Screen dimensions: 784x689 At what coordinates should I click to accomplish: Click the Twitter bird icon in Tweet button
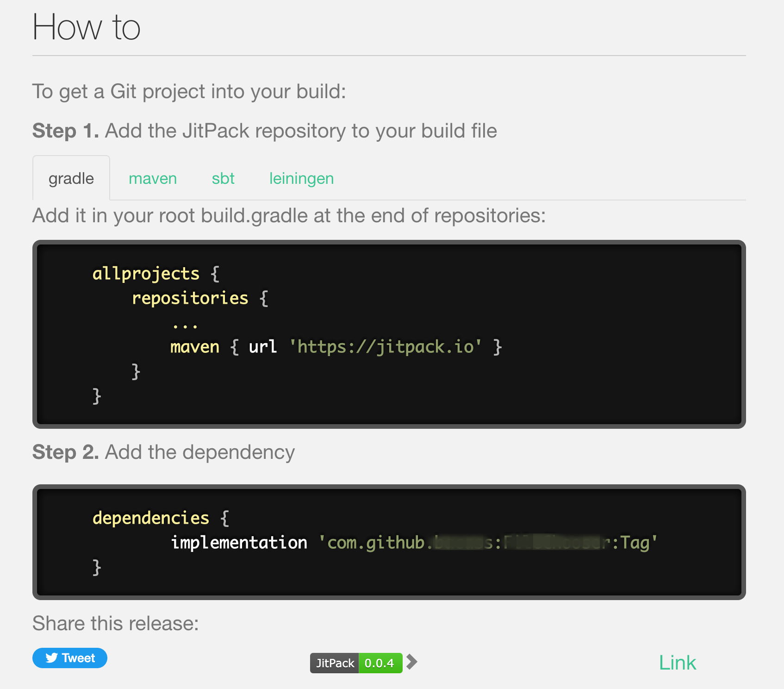pos(51,658)
